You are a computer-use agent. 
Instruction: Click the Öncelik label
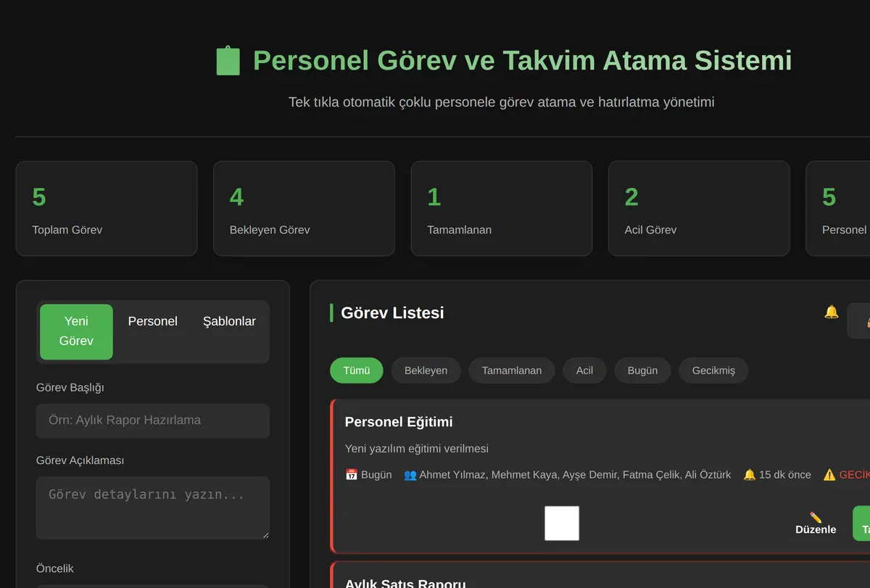(x=55, y=568)
